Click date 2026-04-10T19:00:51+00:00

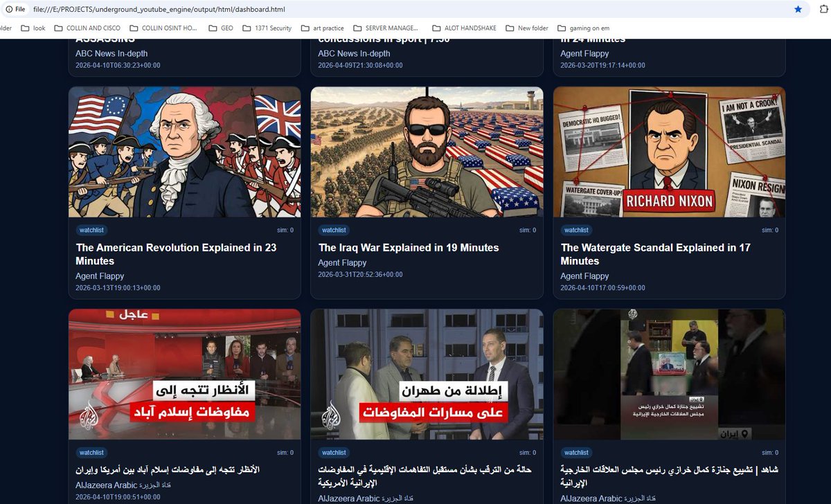[x=118, y=497]
